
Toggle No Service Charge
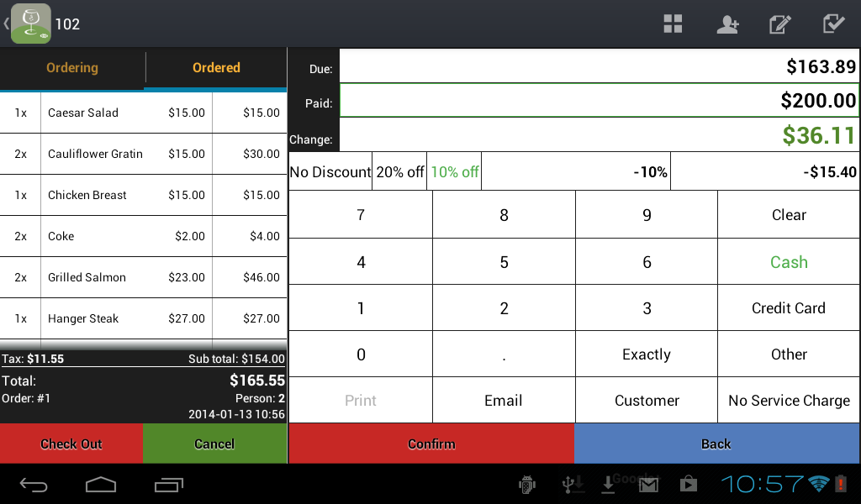pos(789,401)
